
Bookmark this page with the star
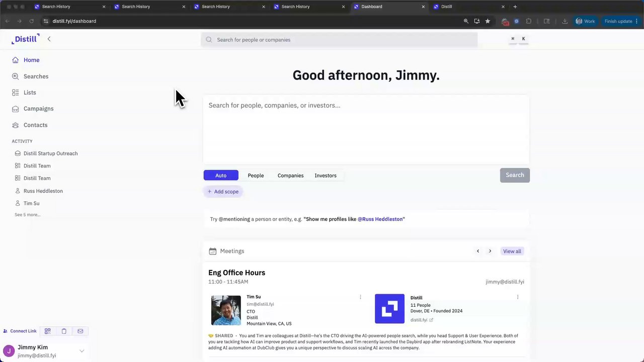[488, 21]
